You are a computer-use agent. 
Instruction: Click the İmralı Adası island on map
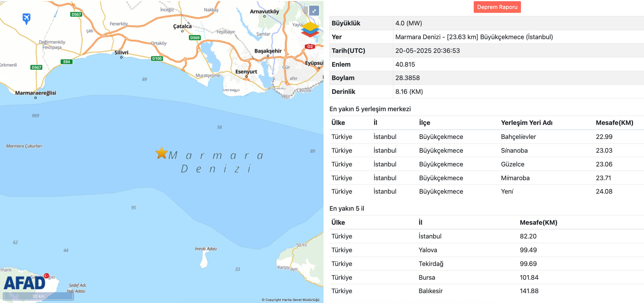(x=204, y=259)
